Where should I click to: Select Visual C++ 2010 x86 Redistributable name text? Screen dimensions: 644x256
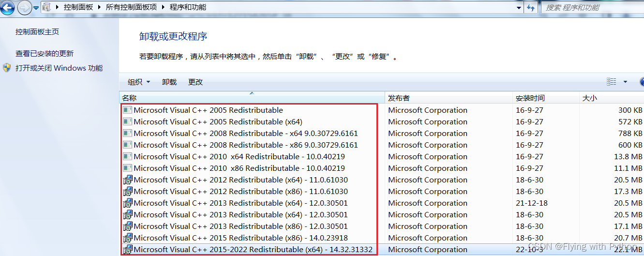[x=239, y=168]
